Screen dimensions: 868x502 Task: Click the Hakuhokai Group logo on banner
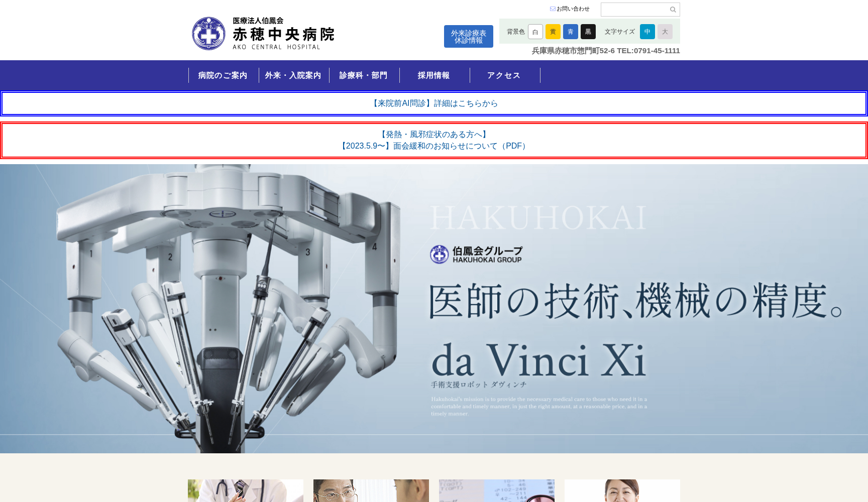(476, 255)
